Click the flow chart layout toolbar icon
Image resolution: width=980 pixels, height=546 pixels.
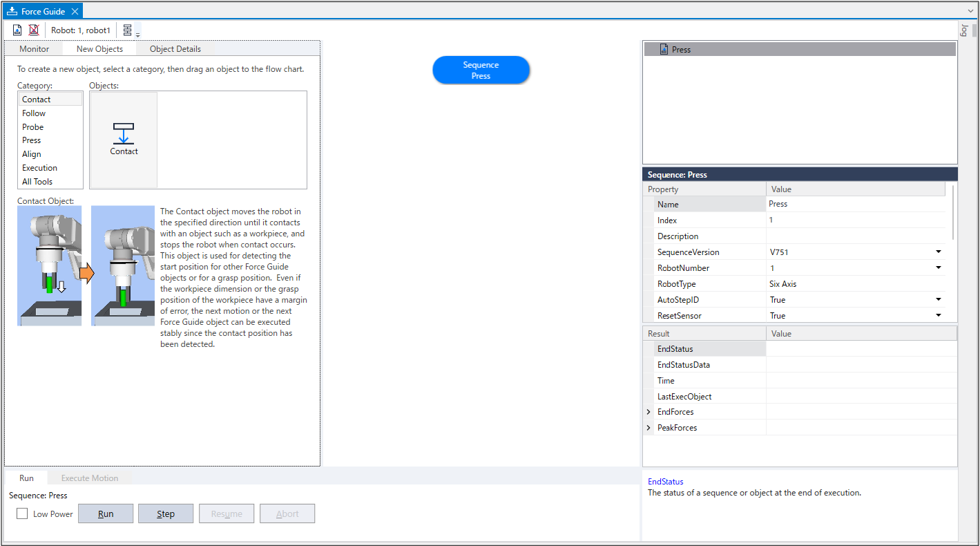point(128,30)
